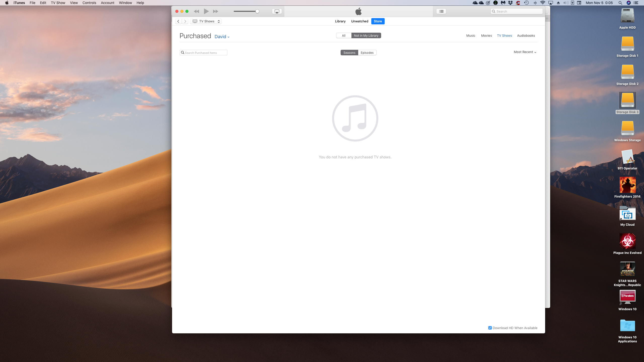Click the fast-forward button in iTunes
This screenshot has height=362, width=644.
point(216,11)
